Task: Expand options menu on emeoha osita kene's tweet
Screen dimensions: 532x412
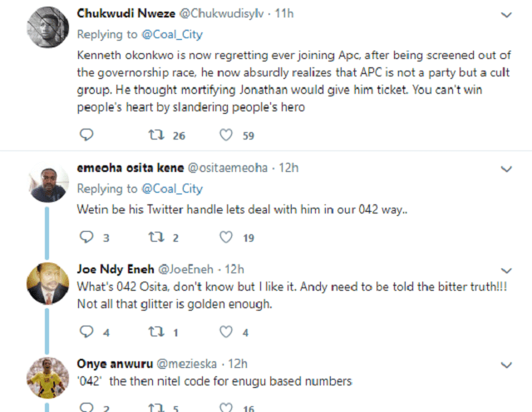Action: pos(507,168)
